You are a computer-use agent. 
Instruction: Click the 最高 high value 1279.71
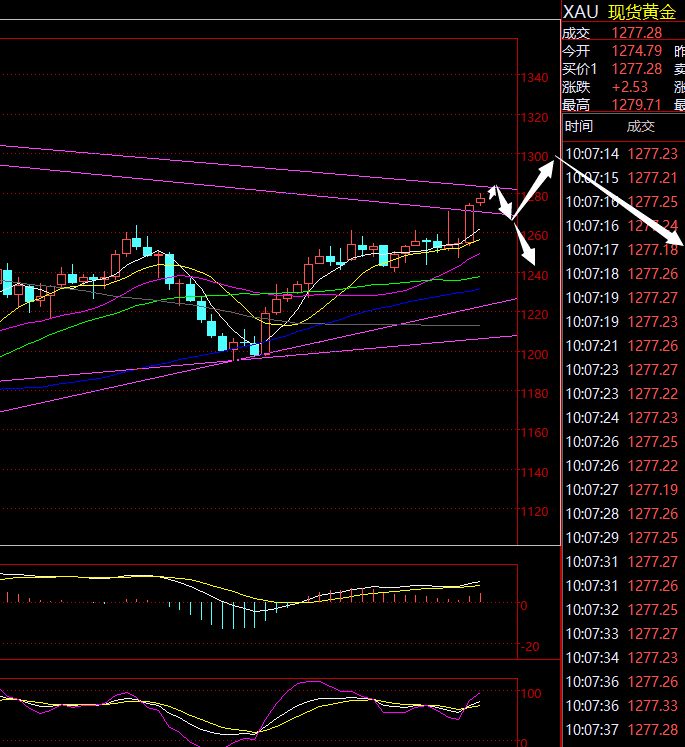tap(637, 104)
